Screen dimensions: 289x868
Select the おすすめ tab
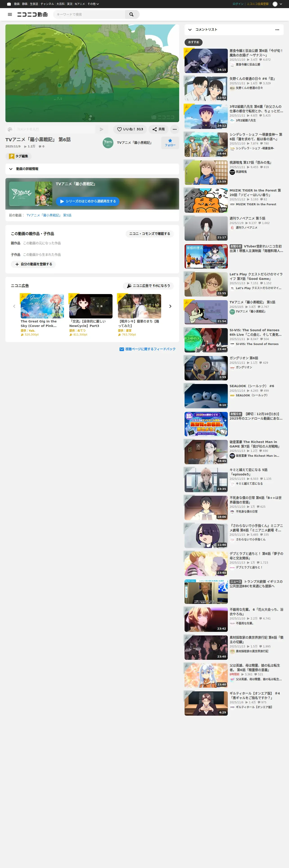(x=193, y=42)
